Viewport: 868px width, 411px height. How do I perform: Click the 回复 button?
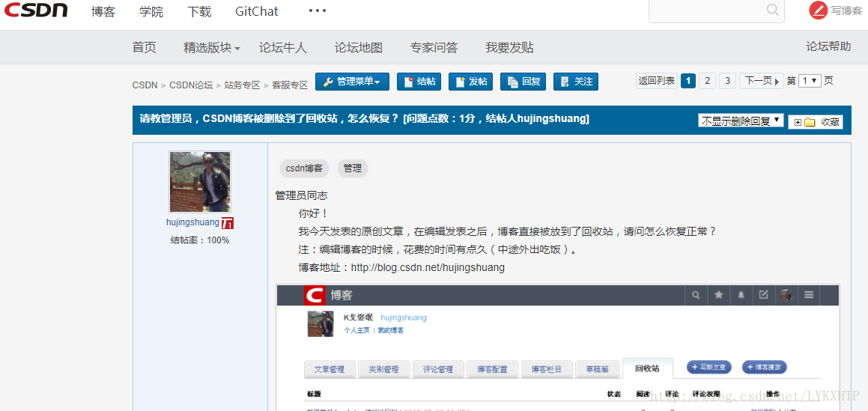point(523,82)
